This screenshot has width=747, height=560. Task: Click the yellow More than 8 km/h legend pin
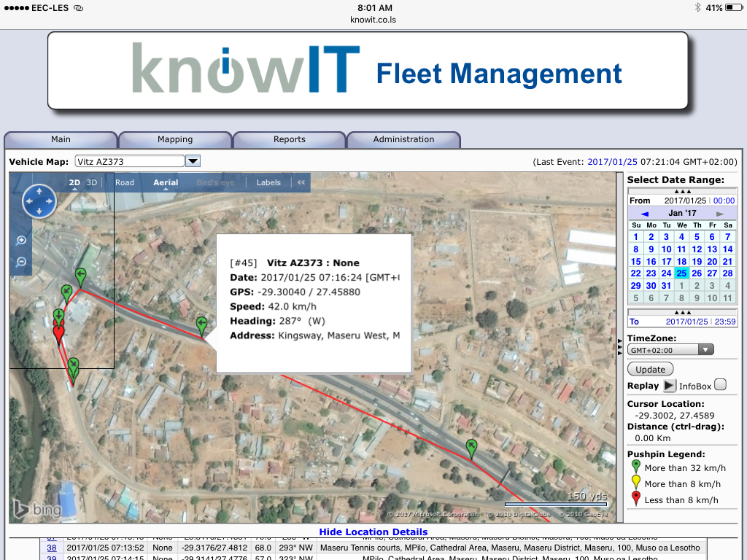(x=635, y=483)
